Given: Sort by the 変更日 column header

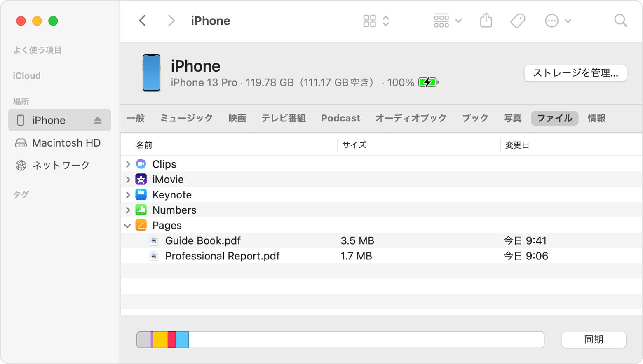Looking at the screenshot, I should tap(517, 145).
